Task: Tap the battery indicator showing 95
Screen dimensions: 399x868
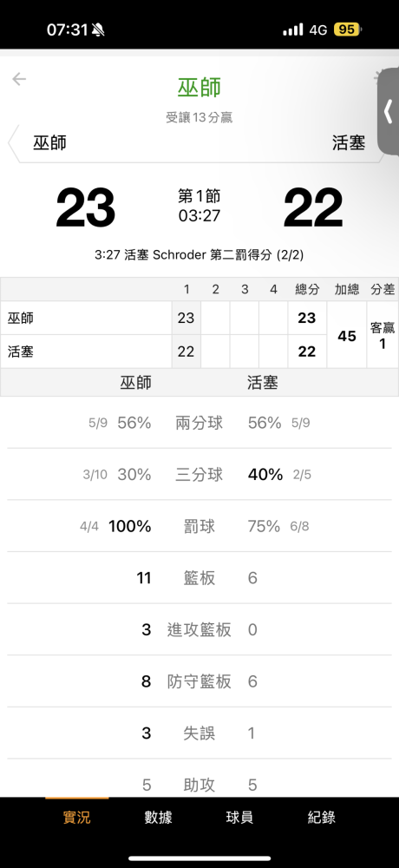Action: pyautogui.click(x=346, y=30)
